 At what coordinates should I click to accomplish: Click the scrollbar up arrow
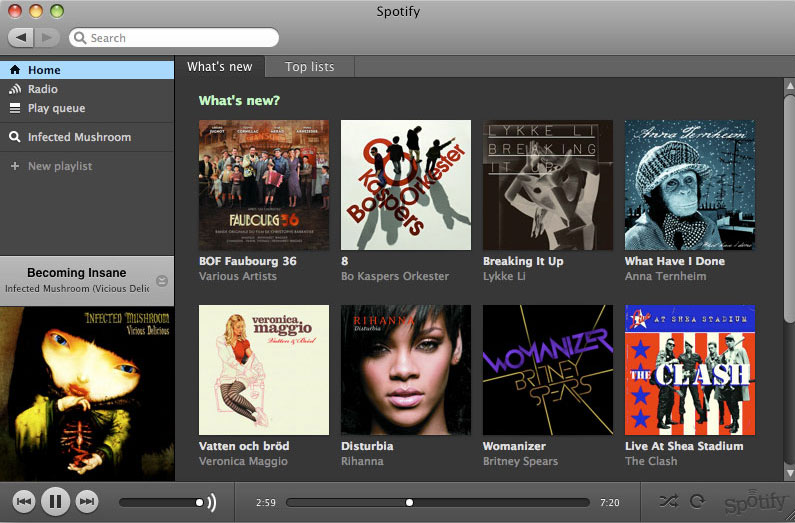[789, 86]
